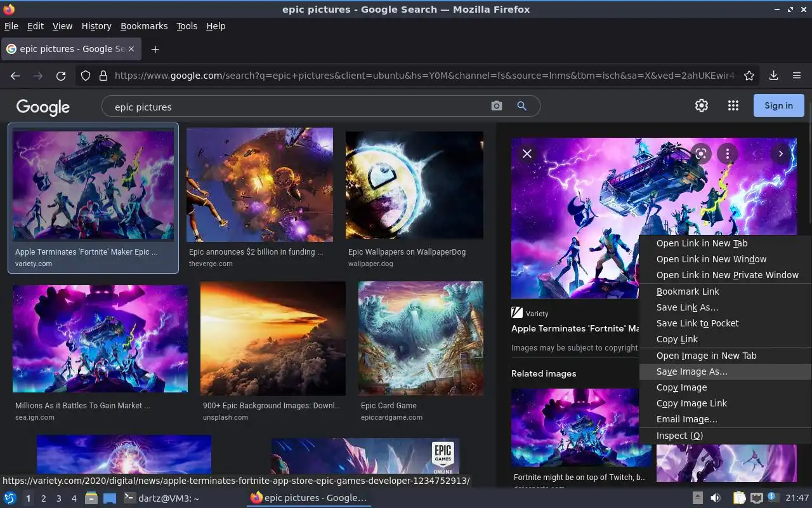Click the magnifying glass search button
This screenshot has width=812, height=508.
click(x=521, y=106)
